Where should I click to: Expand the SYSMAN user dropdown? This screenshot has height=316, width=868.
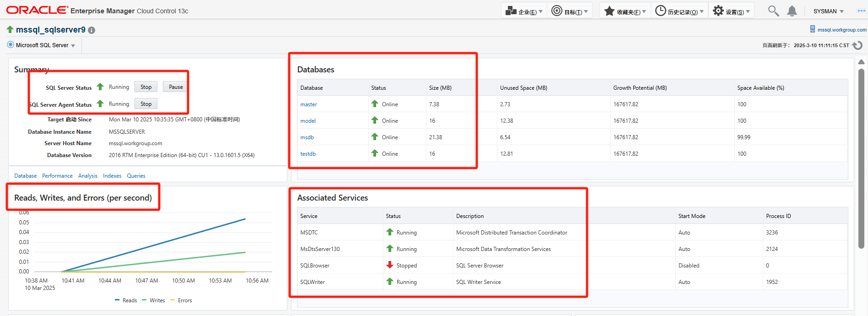pos(829,11)
